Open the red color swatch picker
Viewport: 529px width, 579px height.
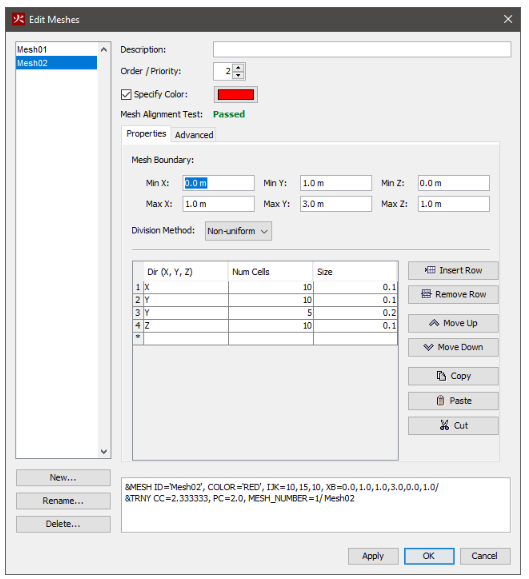pyautogui.click(x=236, y=95)
